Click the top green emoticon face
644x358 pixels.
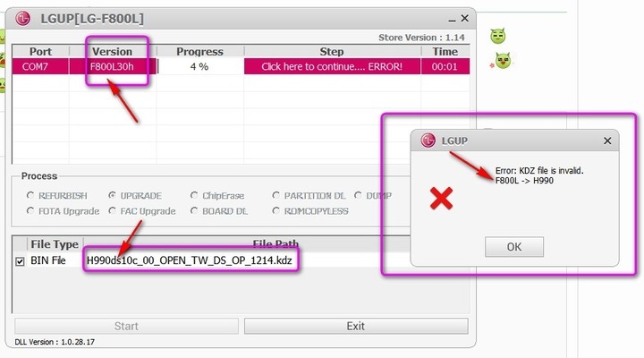pyautogui.click(x=498, y=36)
